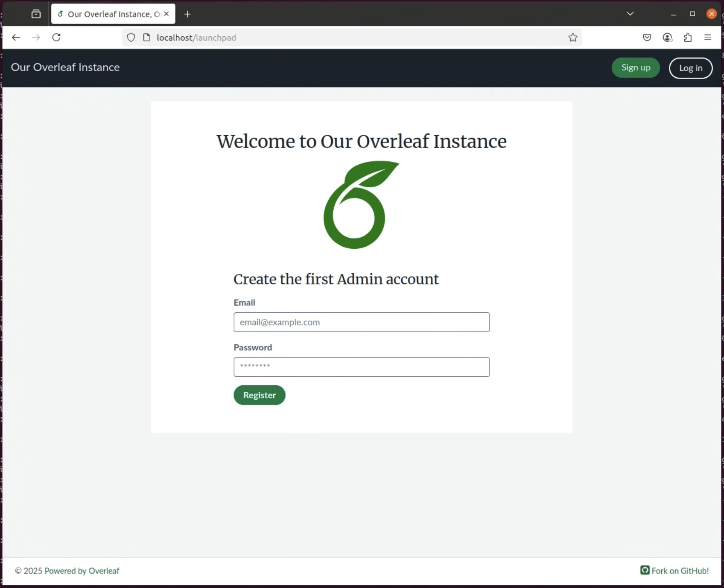Viewport: 724px width, 588px height.
Task: Bookmark this page using the star icon
Action: [x=572, y=38]
